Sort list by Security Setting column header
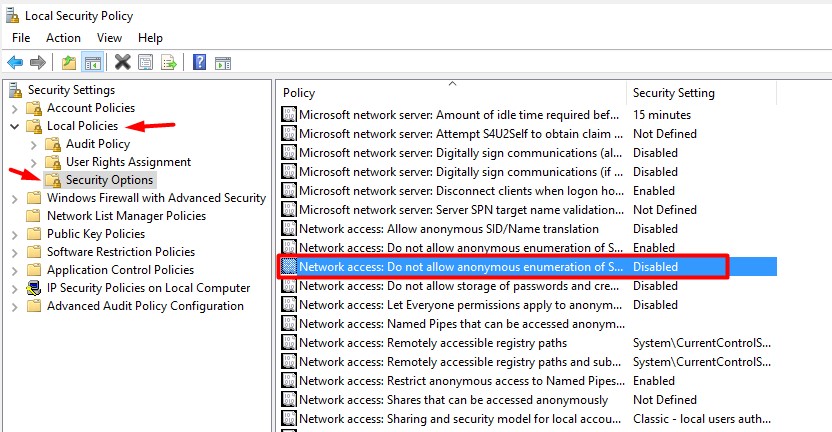Viewport: 832px width, 432px height. click(673, 93)
